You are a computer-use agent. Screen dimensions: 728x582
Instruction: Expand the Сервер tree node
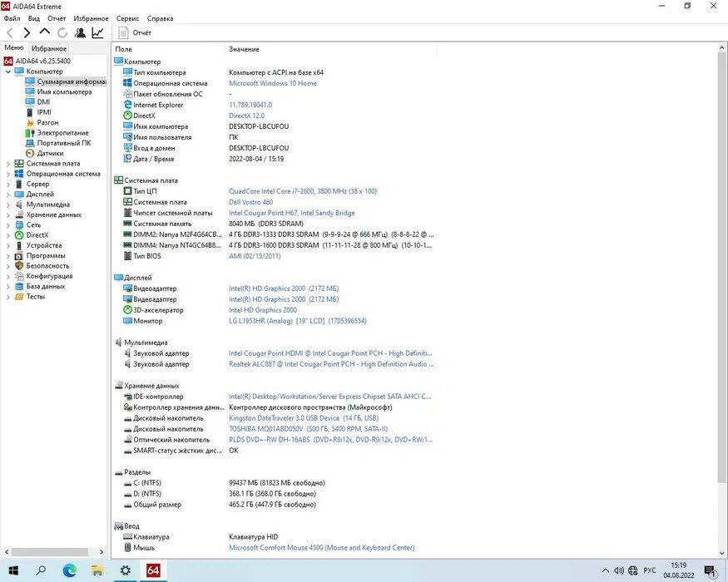7,184
